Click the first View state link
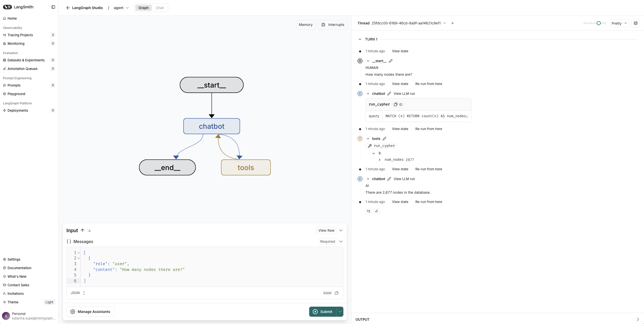Screen dimensions: 644x324 click(400, 51)
